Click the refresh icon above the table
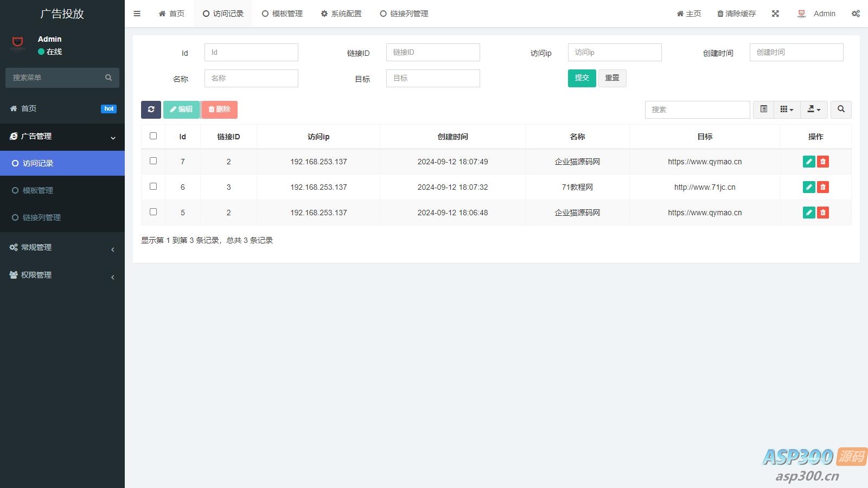The width and height of the screenshot is (868, 488). 151,110
